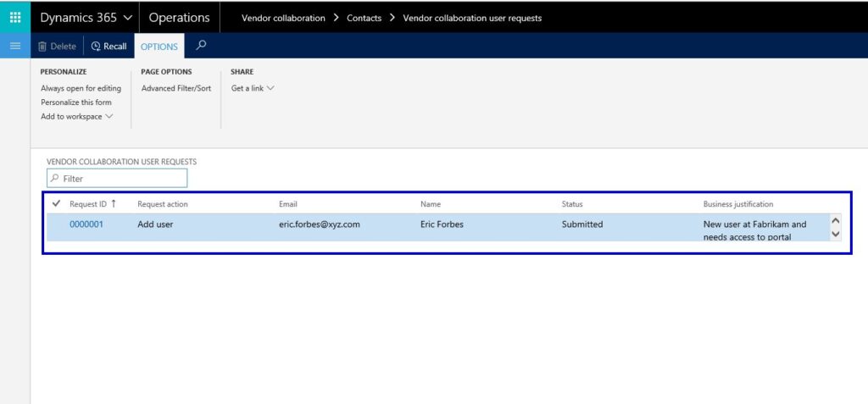Image resolution: width=868 pixels, height=404 pixels.
Task: Click the business justification text cell
Action: 754,230
